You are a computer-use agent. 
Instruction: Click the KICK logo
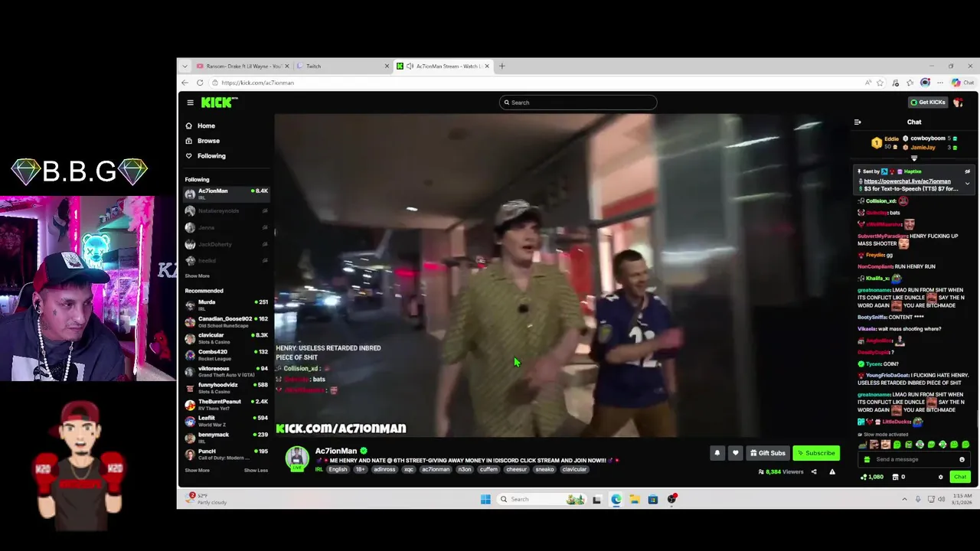pos(219,103)
